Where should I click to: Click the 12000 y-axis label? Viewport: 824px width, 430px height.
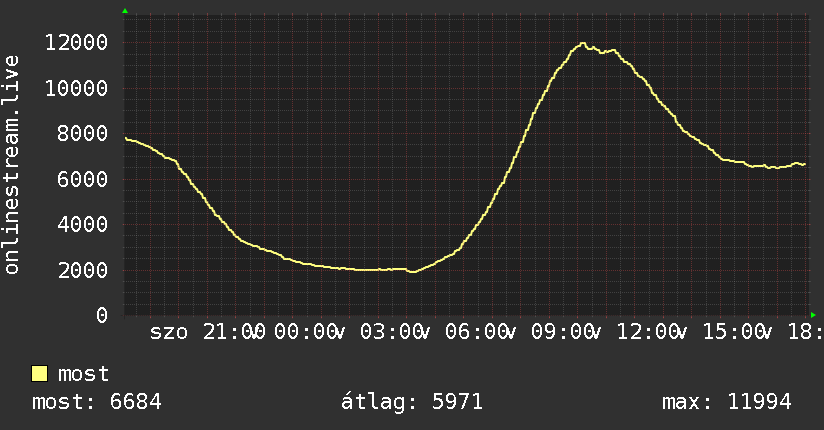pos(77,43)
